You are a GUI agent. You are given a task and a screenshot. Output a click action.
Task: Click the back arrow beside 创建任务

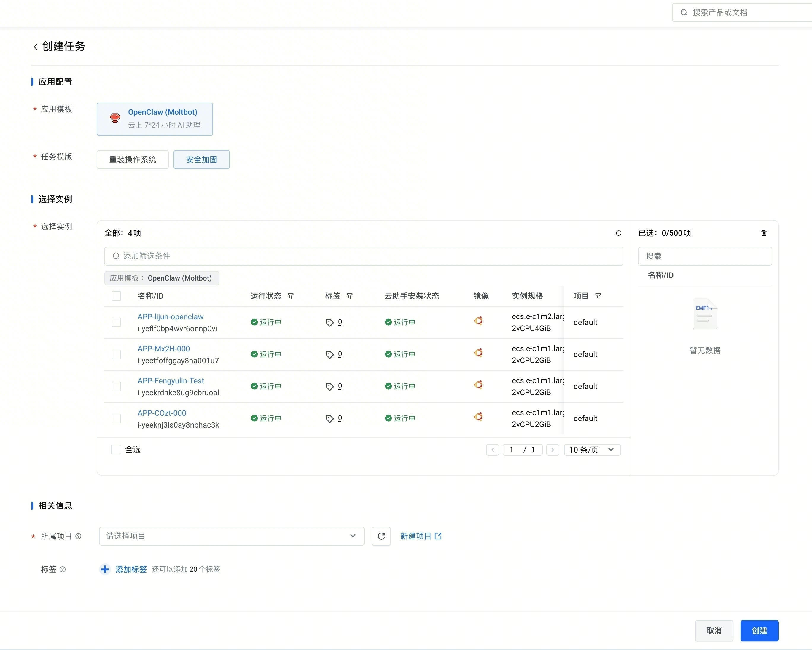click(35, 47)
